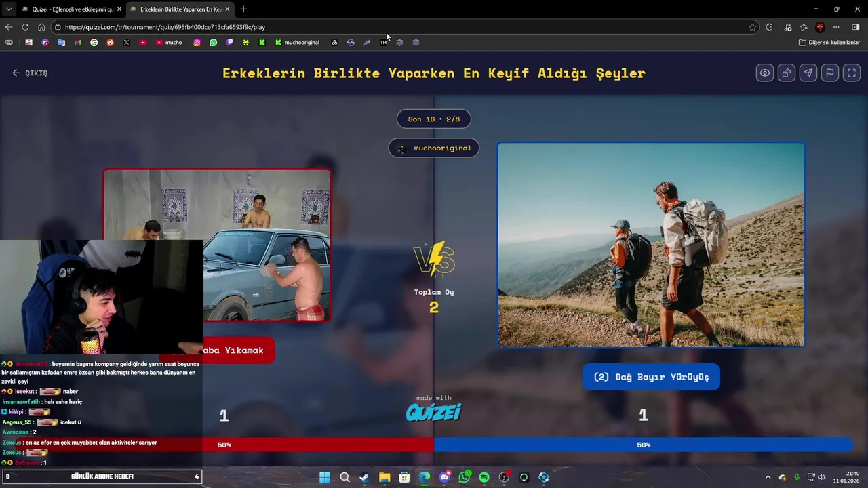Open the Reddit bookmark

[x=110, y=42]
